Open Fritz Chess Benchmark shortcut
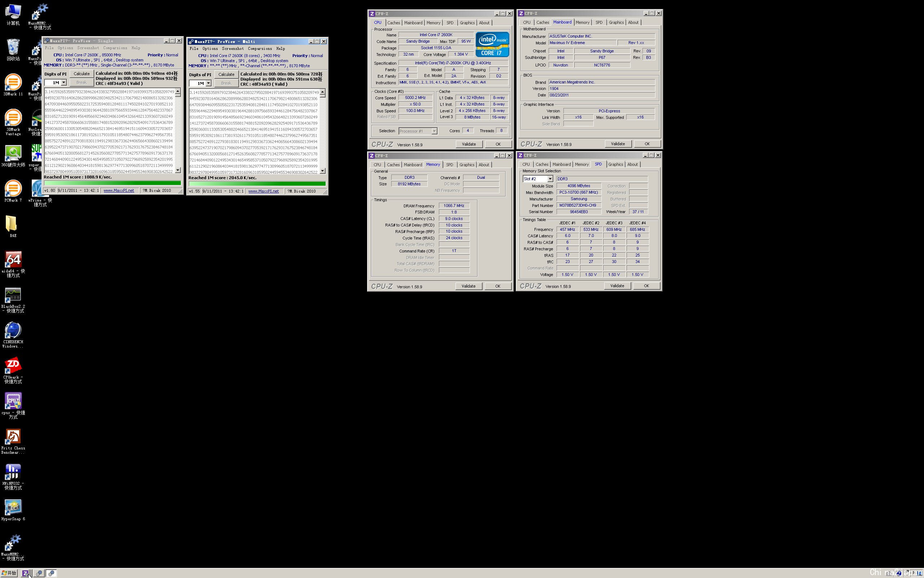 [x=13, y=441]
